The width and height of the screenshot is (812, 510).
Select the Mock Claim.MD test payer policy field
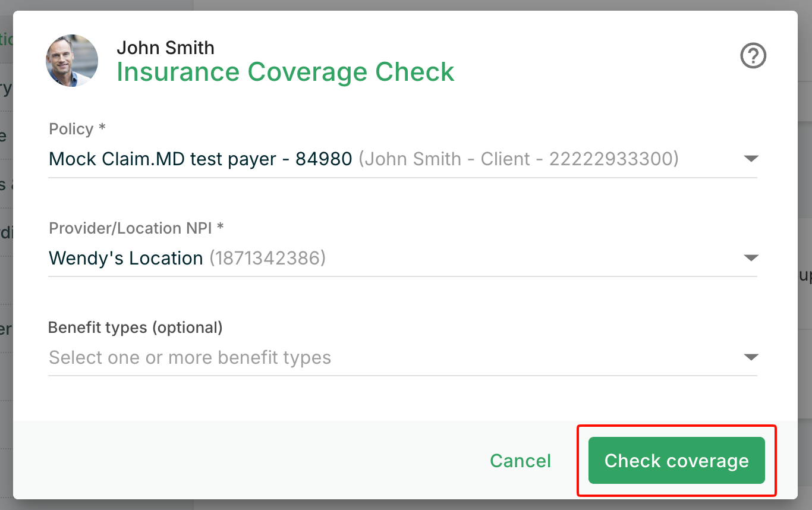402,159
